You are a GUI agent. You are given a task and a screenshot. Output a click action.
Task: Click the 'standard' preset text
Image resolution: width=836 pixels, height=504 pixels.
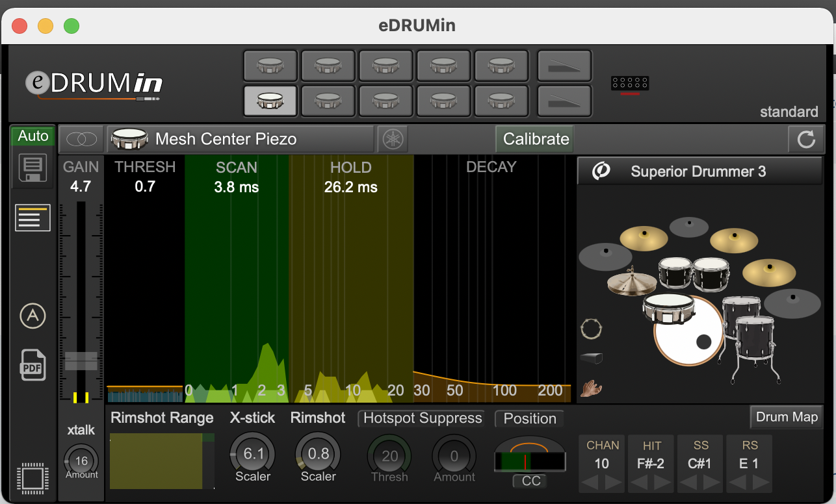click(789, 112)
